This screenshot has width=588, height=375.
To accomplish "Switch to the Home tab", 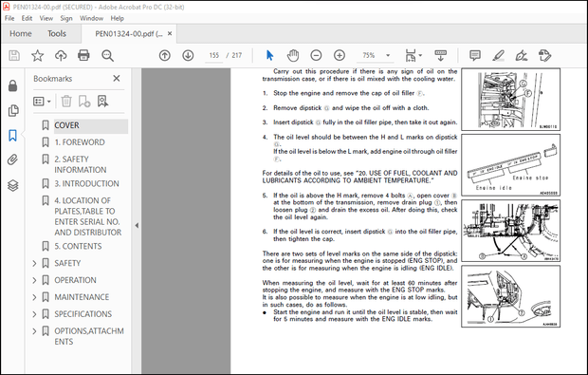I will tap(21, 34).
